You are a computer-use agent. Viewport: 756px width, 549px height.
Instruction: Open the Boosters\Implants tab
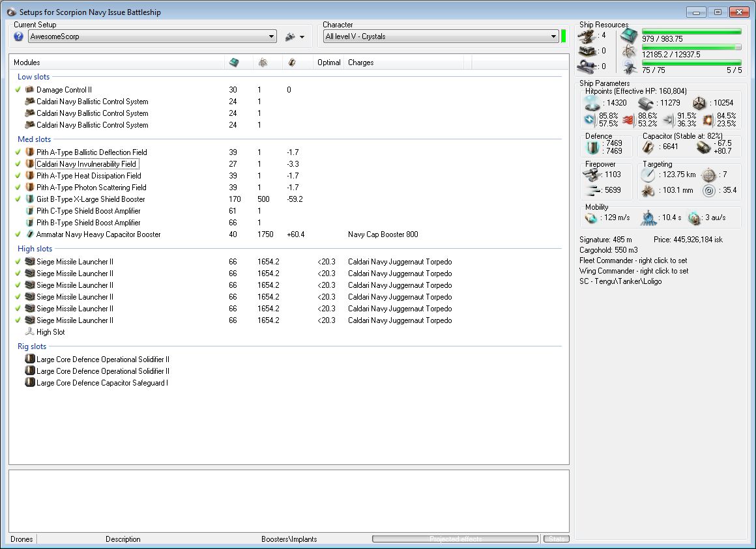pyautogui.click(x=289, y=539)
